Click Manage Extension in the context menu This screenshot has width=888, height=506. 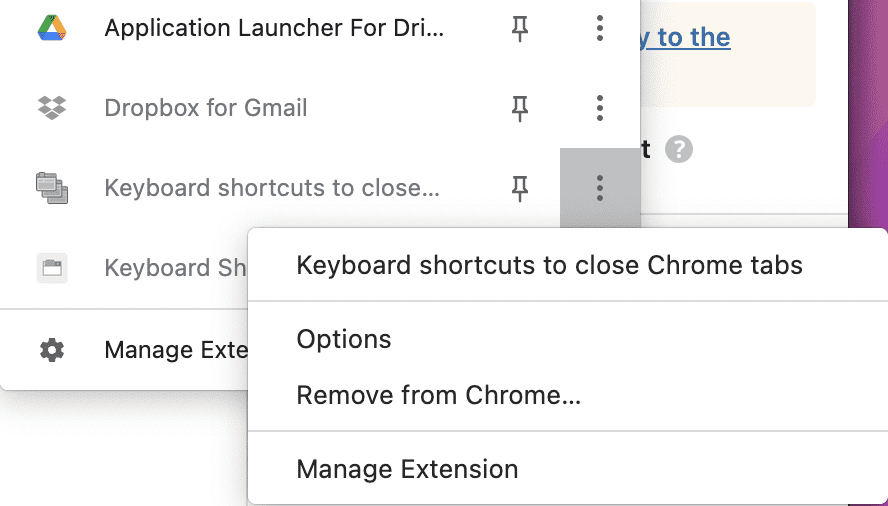pos(407,469)
